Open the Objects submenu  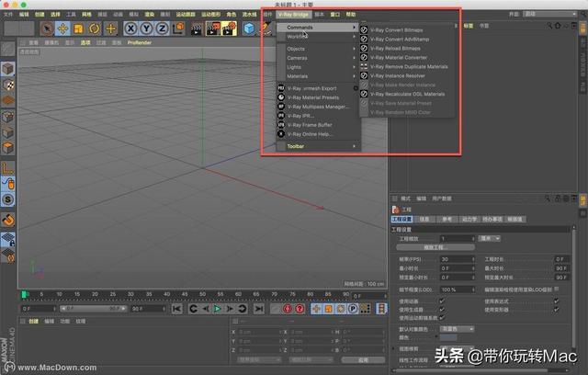click(319, 49)
